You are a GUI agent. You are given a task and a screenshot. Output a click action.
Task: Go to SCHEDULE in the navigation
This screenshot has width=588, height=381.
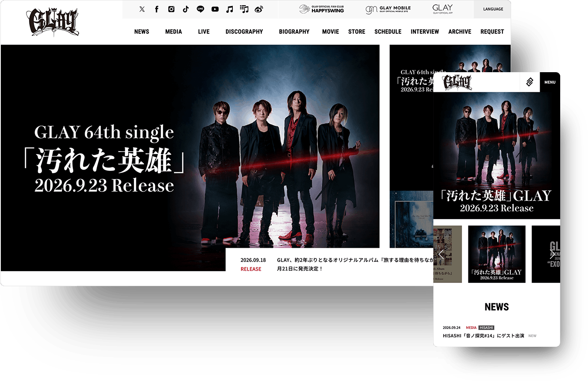[x=388, y=32]
